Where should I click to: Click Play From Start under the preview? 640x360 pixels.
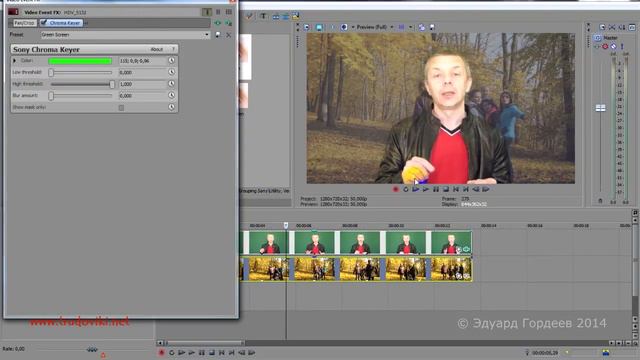coord(416,189)
